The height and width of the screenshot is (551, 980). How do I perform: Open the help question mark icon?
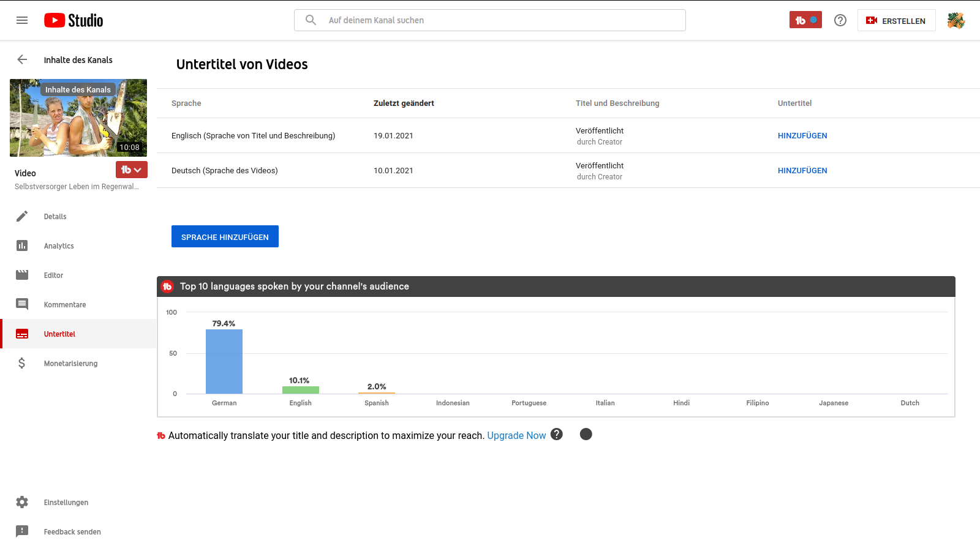[840, 20]
